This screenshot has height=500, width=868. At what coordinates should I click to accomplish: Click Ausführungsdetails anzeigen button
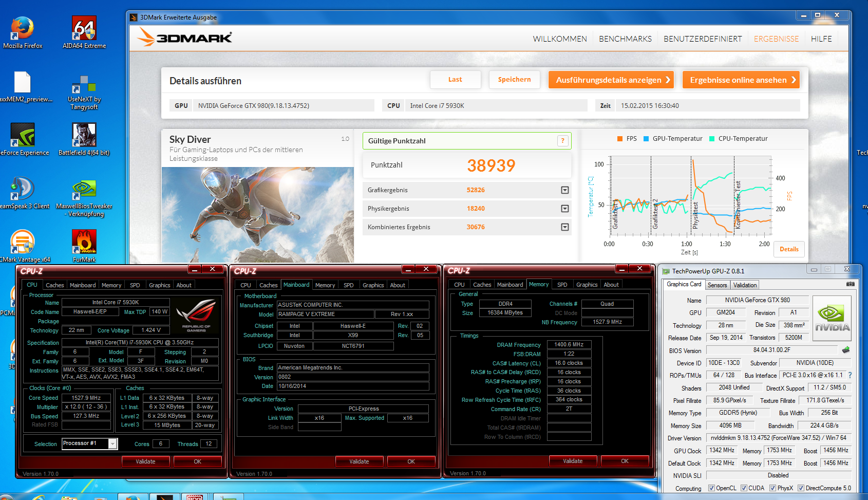(611, 80)
